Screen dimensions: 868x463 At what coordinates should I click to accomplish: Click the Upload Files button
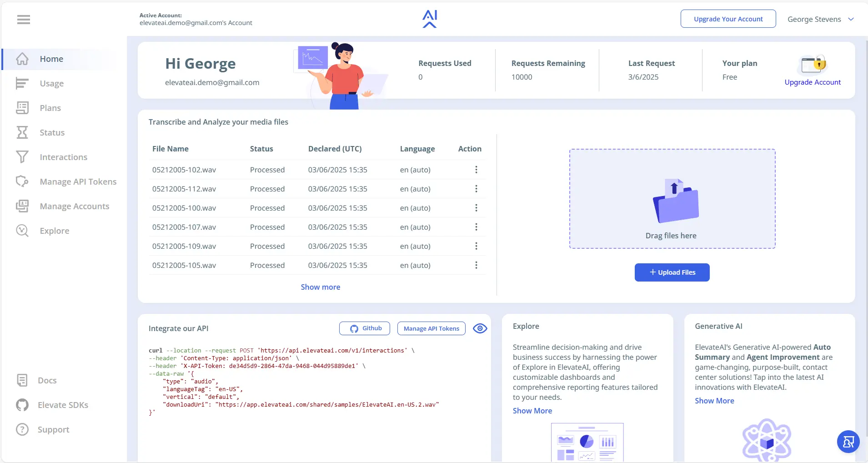click(x=672, y=272)
